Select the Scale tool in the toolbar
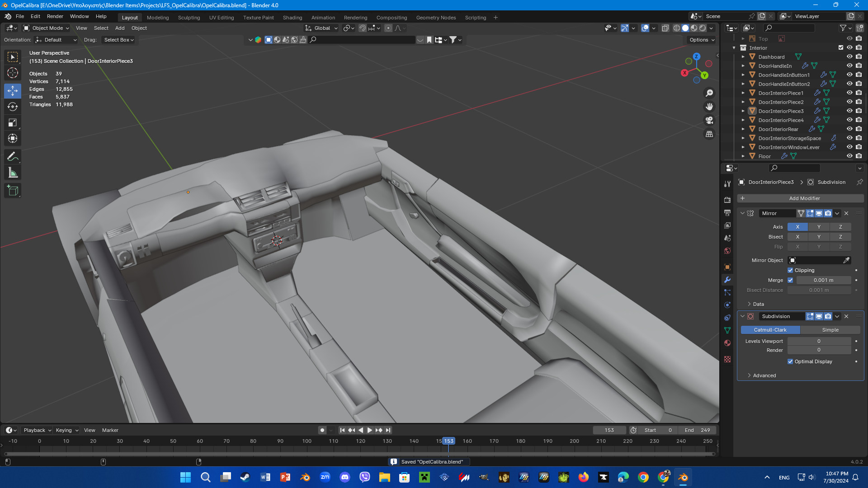The width and height of the screenshot is (868, 488). (x=13, y=123)
